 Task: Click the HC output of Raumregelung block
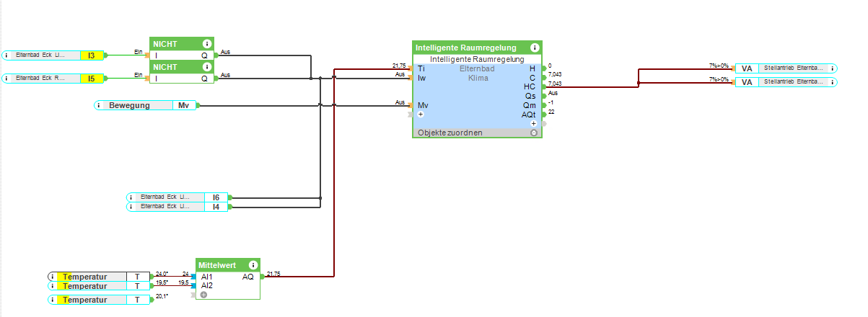(530, 86)
